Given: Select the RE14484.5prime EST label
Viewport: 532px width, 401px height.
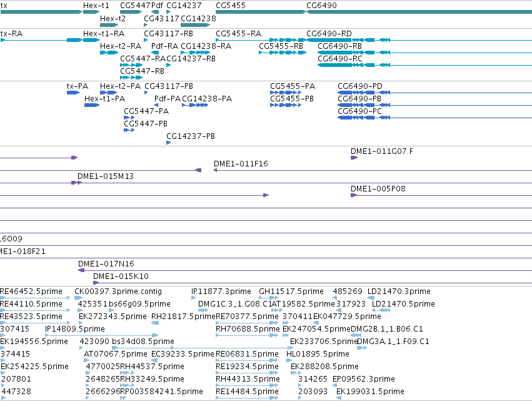Looking at the screenshot, I should point(247,392).
